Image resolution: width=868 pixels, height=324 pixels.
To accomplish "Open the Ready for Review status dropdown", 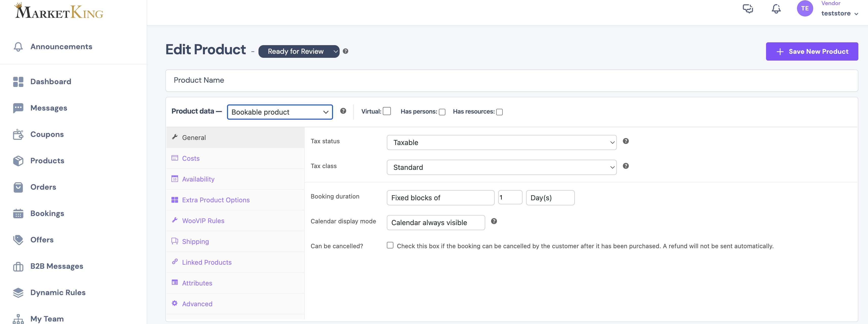I will tap(299, 51).
